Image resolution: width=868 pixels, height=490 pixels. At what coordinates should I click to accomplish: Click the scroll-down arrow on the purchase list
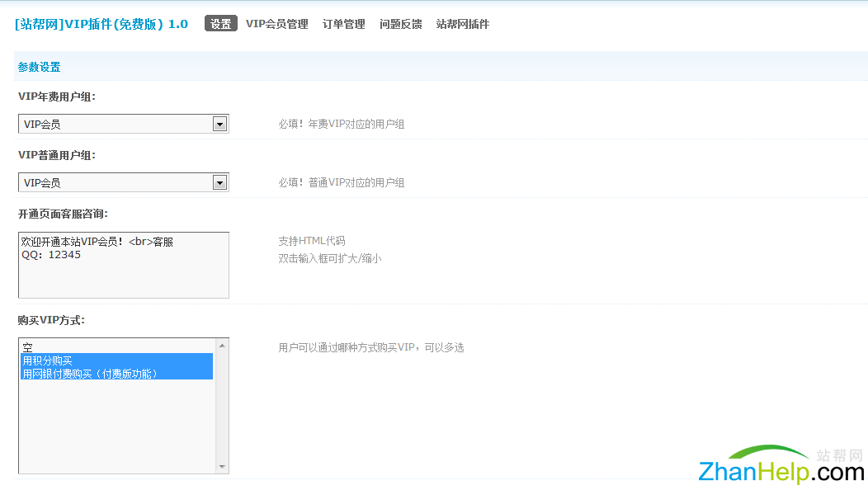pyautogui.click(x=223, y=466)
